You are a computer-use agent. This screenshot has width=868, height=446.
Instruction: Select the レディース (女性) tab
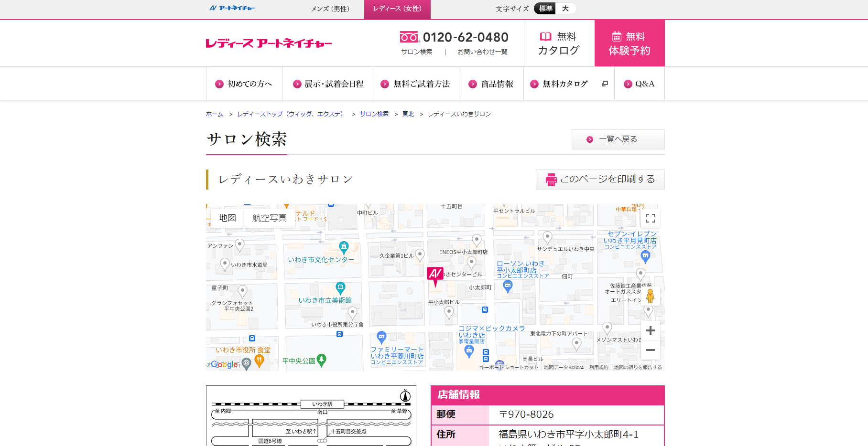click(x=397, y=9)
